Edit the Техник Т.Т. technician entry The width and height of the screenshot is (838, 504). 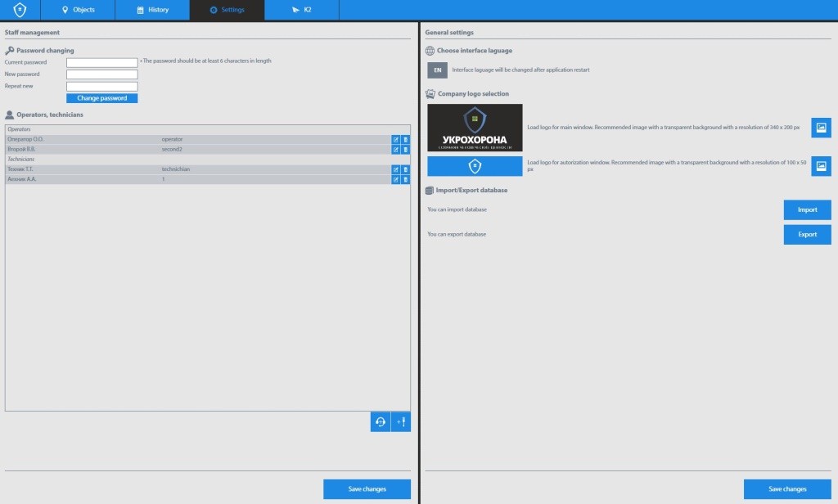click(x=395, y=169)
